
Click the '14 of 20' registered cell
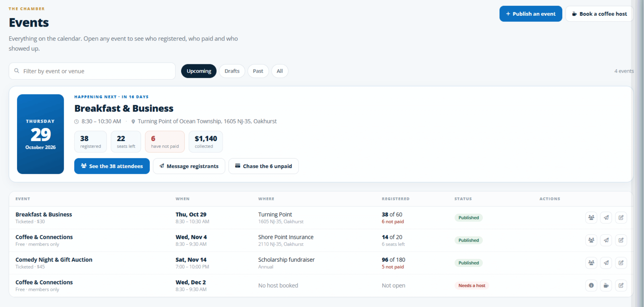click(392, 237)
